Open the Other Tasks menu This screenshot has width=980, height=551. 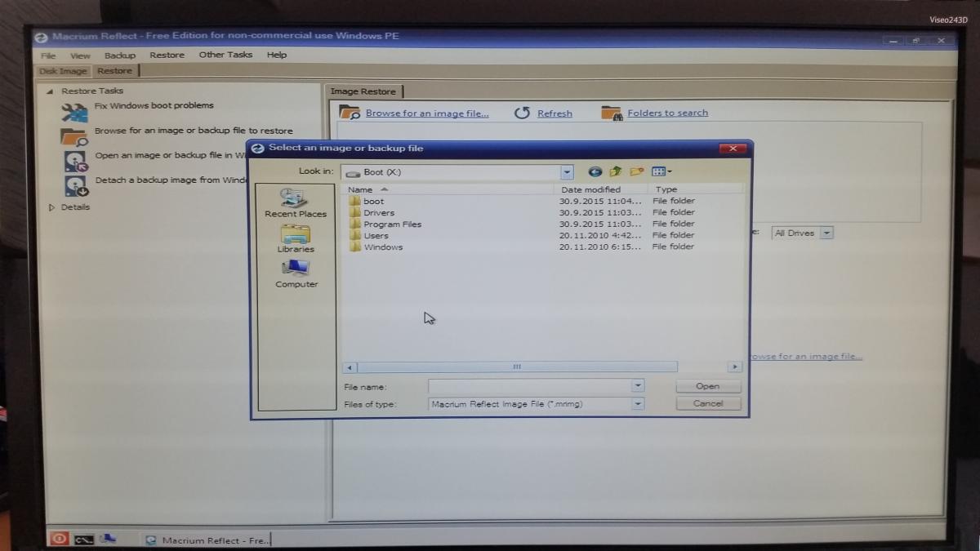(225, 55)
